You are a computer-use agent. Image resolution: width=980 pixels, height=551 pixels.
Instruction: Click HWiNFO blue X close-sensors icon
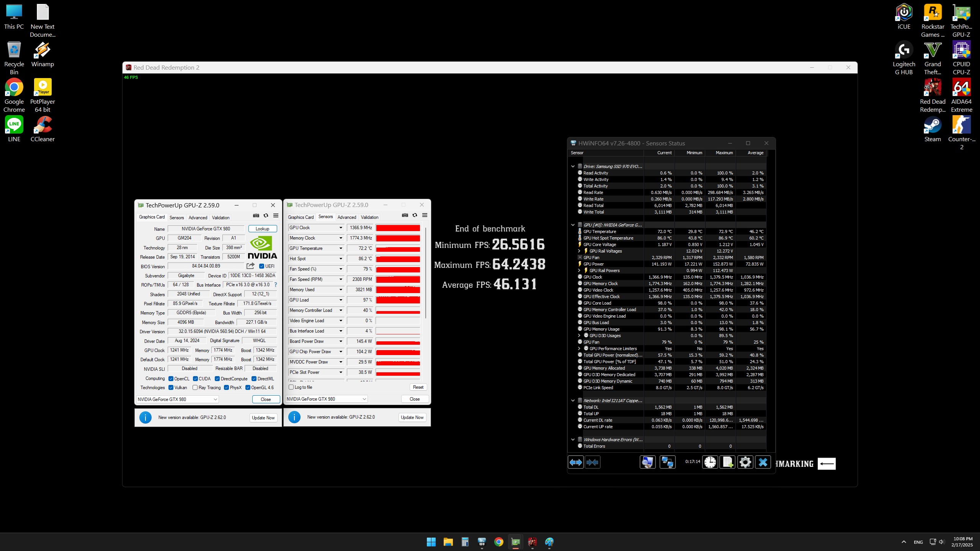(x=763, y=462)
